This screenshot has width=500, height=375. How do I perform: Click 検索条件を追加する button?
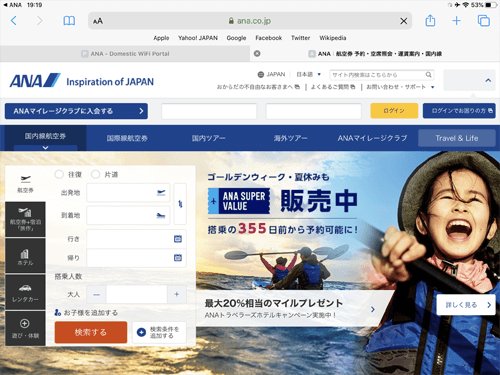coord(159,332)
